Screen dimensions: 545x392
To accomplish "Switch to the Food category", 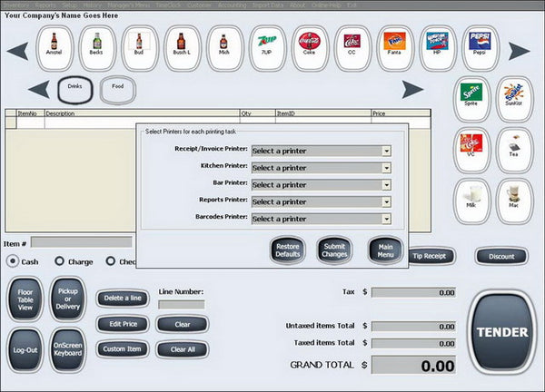I will point(117,90).
